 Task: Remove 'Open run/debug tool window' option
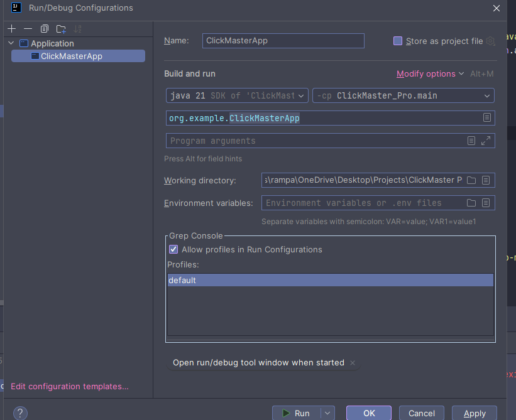coord(353,363)
